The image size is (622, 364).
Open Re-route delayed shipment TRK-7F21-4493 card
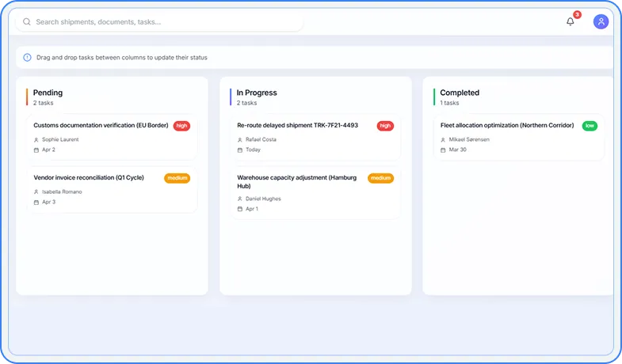click(x=297, y=125)
